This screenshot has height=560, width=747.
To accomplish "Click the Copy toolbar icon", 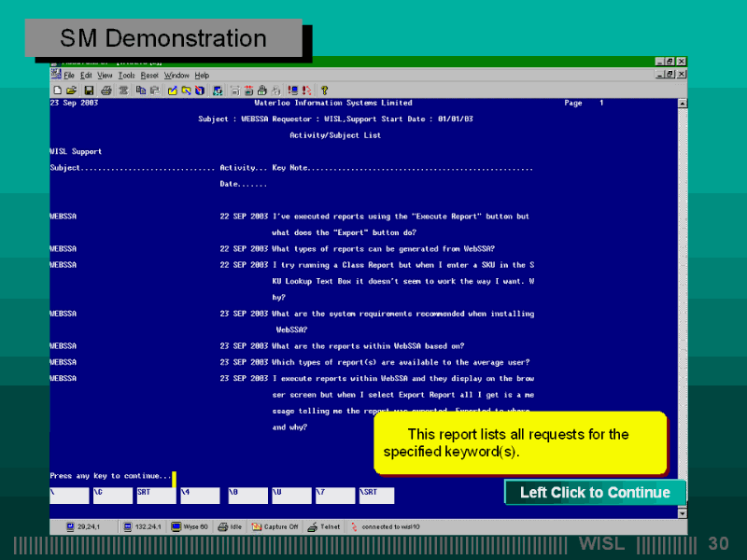I will tap(140, 91).
